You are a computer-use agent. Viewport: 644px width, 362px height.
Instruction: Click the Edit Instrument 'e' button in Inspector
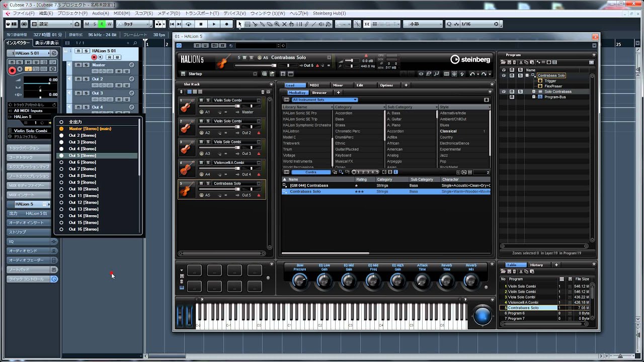[54, 53]
